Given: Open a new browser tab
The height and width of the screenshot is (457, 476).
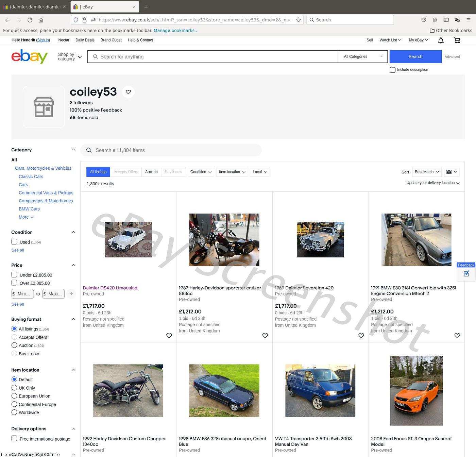Looking at the screenshot, I should 146,7.
